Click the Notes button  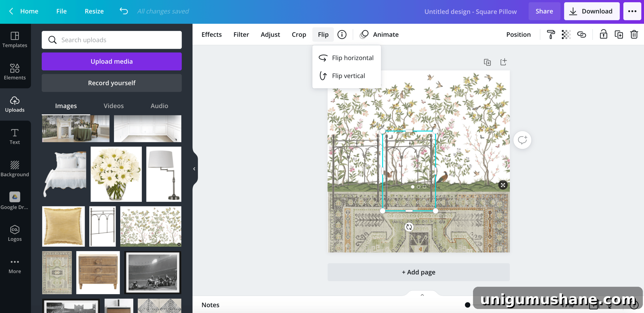210,305
